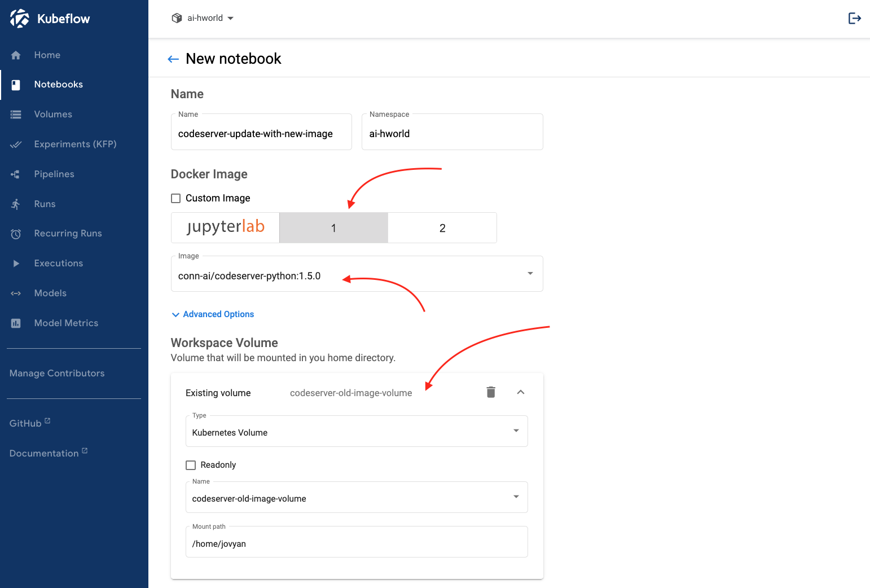Delete the existing volume with trash icon
The image size is (870, 588).
[491, 392]
